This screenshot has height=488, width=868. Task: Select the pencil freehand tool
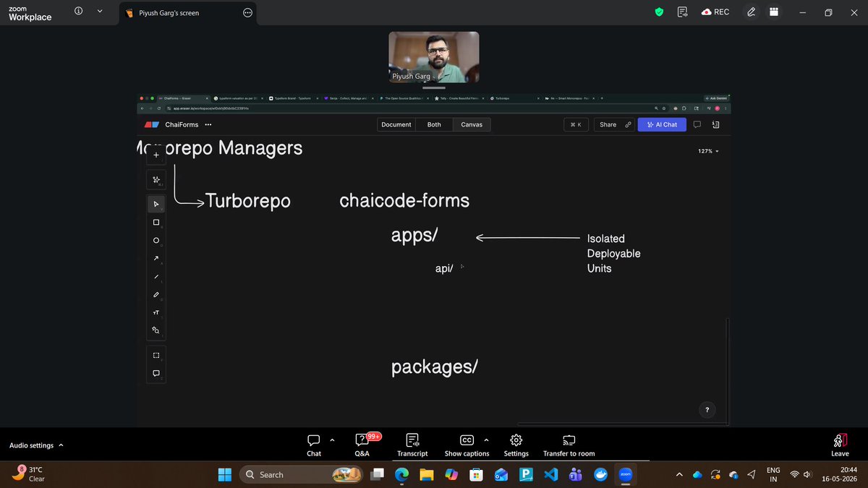pos(156,294)
